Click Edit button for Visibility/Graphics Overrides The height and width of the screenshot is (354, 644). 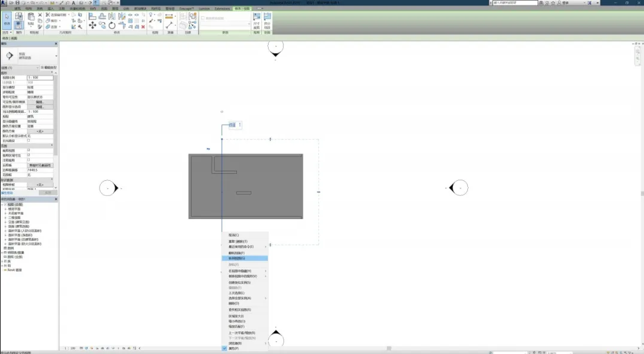tap(40, 102)
